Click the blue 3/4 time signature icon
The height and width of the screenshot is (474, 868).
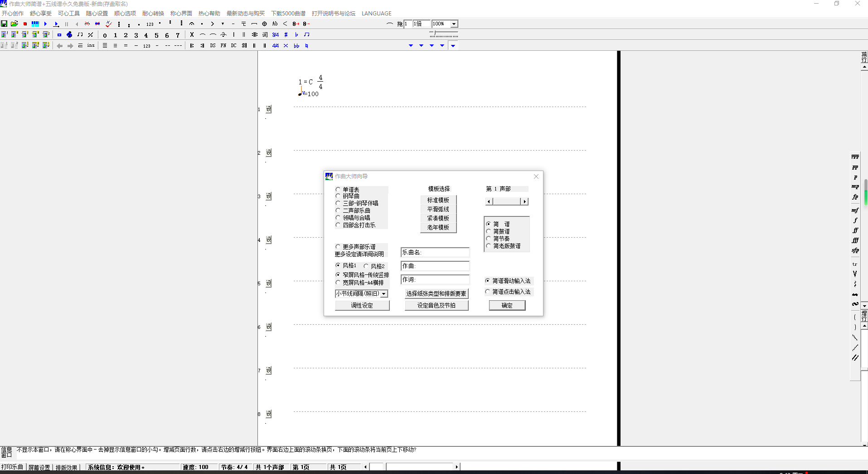tap(275, 34)
